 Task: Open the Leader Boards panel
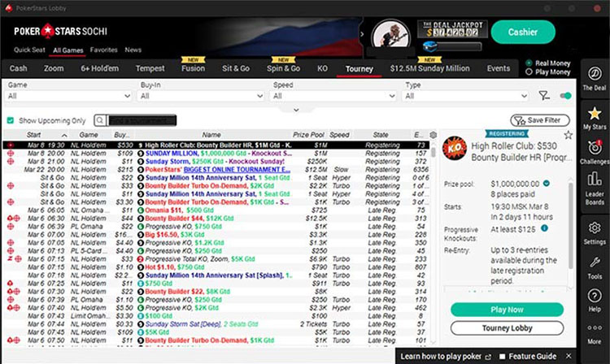click(595, 193)
